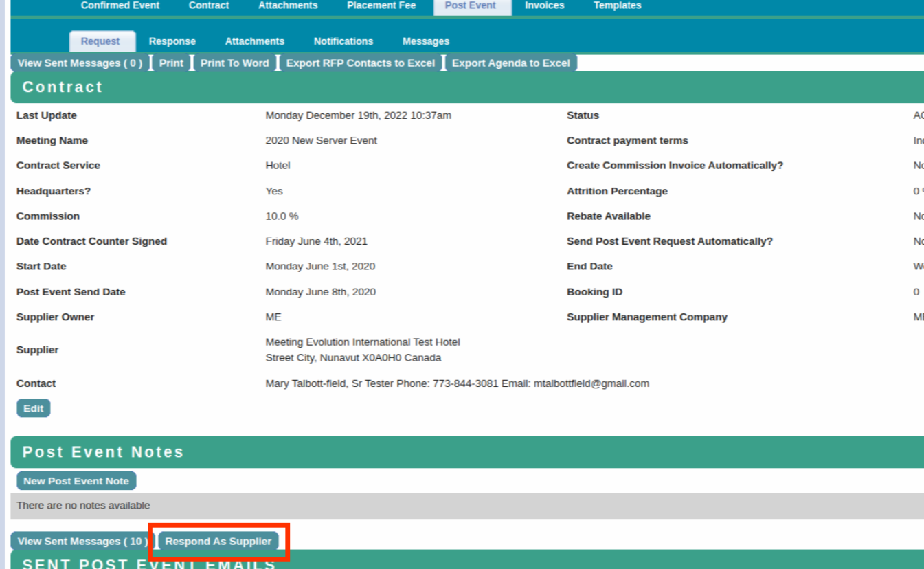Export RFP Contacts to Excel
This screenshot has width=924, height=569.
pyautogui.click(x=360, y=63)
